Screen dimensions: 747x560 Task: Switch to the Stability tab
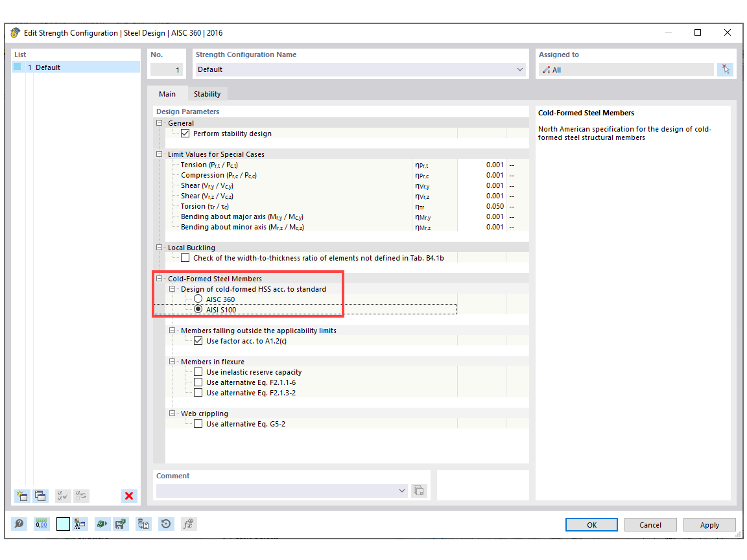pyautogui.click(x=207, y=94)
